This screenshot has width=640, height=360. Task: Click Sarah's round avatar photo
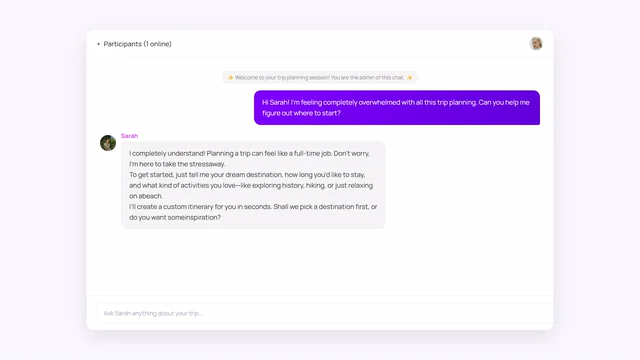point(108,143)
